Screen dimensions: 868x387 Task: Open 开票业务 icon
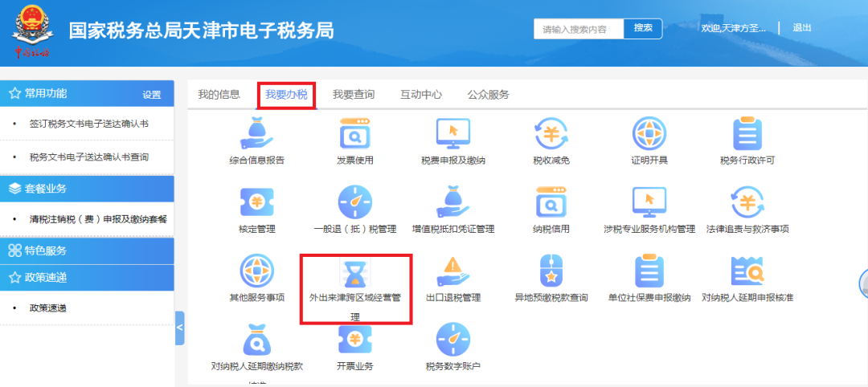point(355,340)
